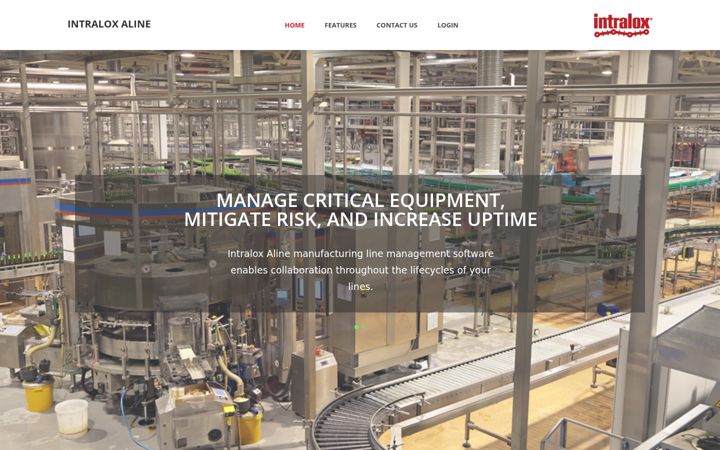The image size is (720, 450).
Task: Select LOGIN in the top navigation
Action: click(x=448, y=25)
